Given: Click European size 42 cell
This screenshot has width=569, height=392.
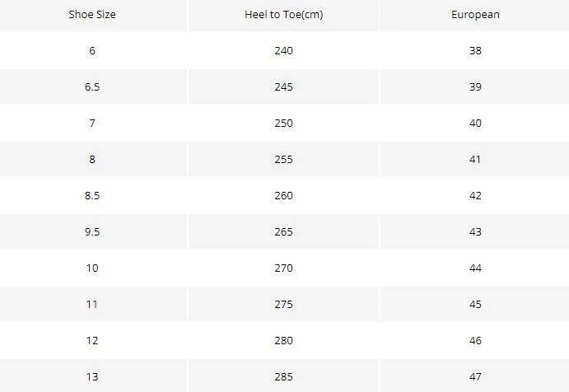Looking at the screenshot, I should [475, 196].
